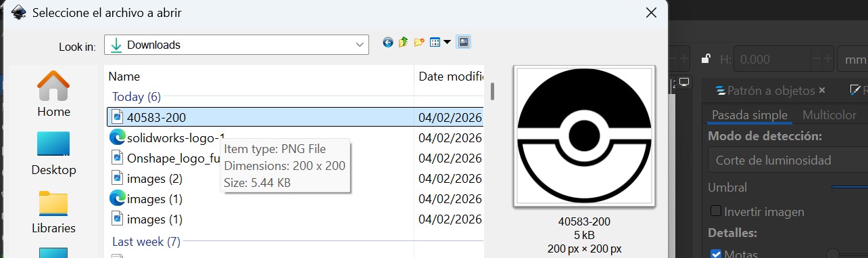Close the Seleccione el archivo dialog
This screenshot has width=868, height=258.
(651, 13)
